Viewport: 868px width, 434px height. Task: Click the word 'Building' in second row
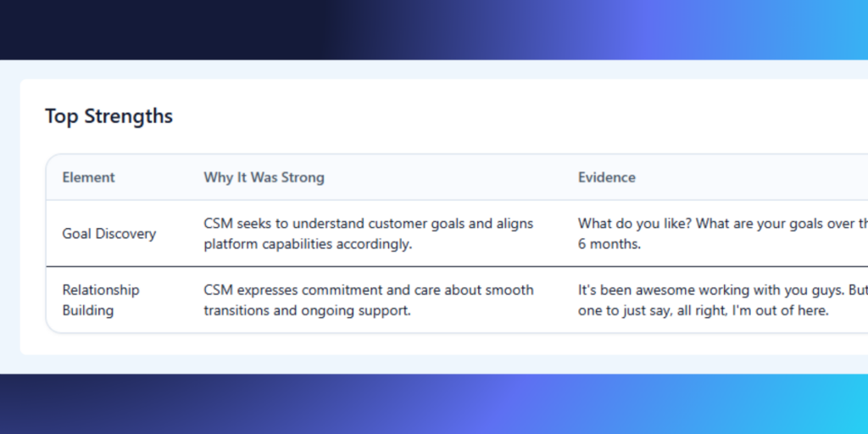coord(88,310)
